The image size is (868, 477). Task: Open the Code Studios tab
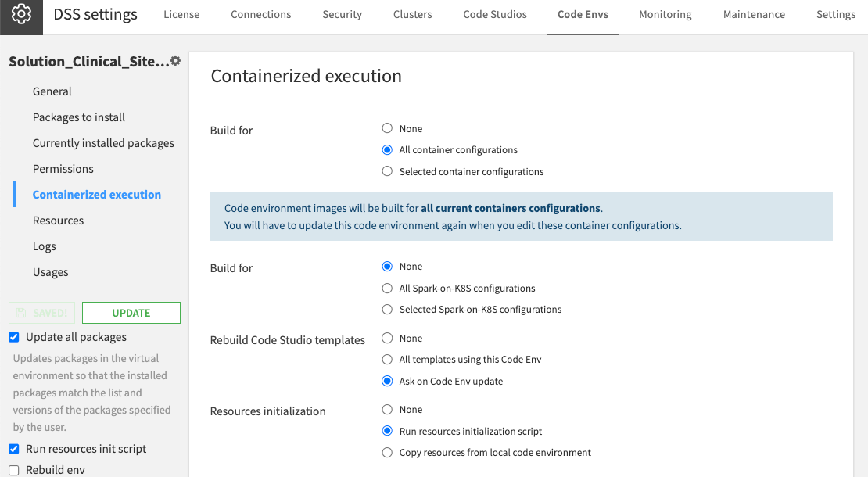tap(494, 14)
